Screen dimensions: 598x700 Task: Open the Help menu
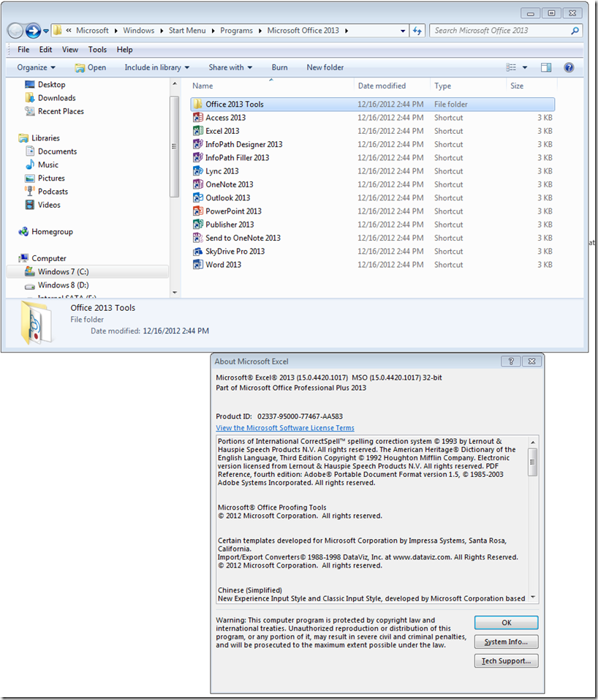pos(124,50)
